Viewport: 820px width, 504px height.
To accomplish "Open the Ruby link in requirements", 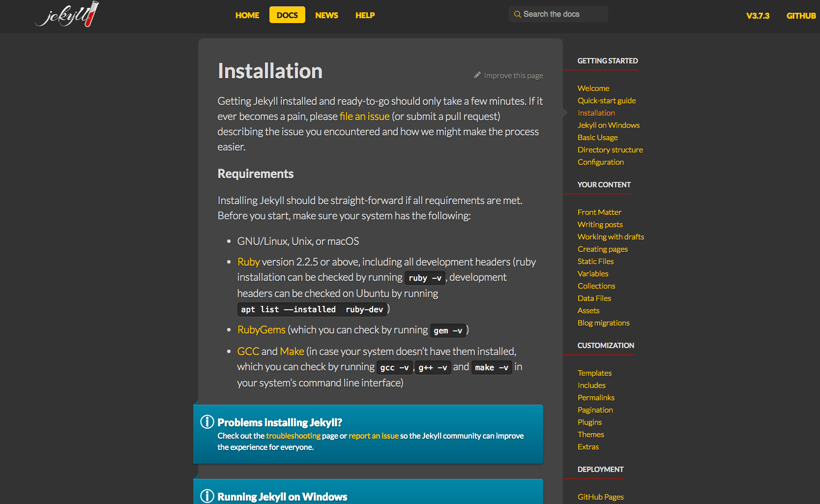I will coord(248,262).
